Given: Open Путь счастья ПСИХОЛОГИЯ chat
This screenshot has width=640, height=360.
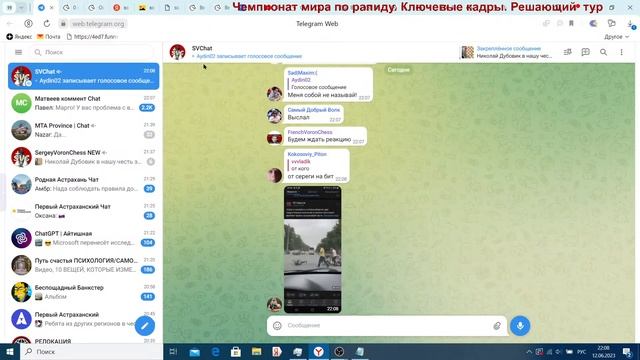Looking at the screenshot, I should click(x=84, y=265).
